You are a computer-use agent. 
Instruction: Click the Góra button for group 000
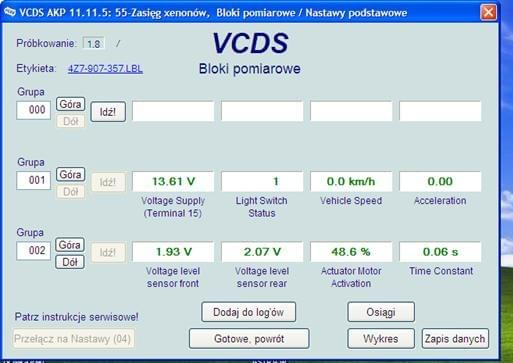70,104
